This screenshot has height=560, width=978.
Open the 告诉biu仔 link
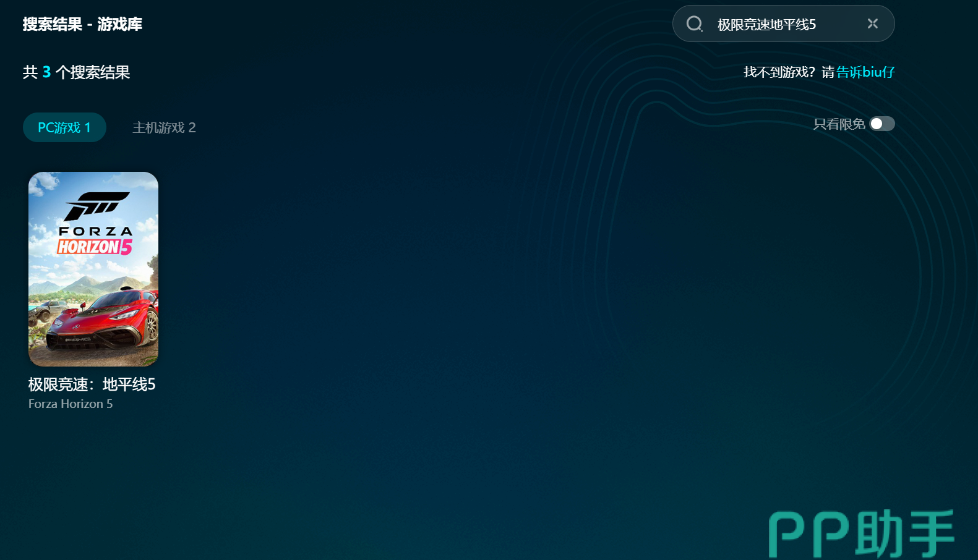tap(865, 72)
